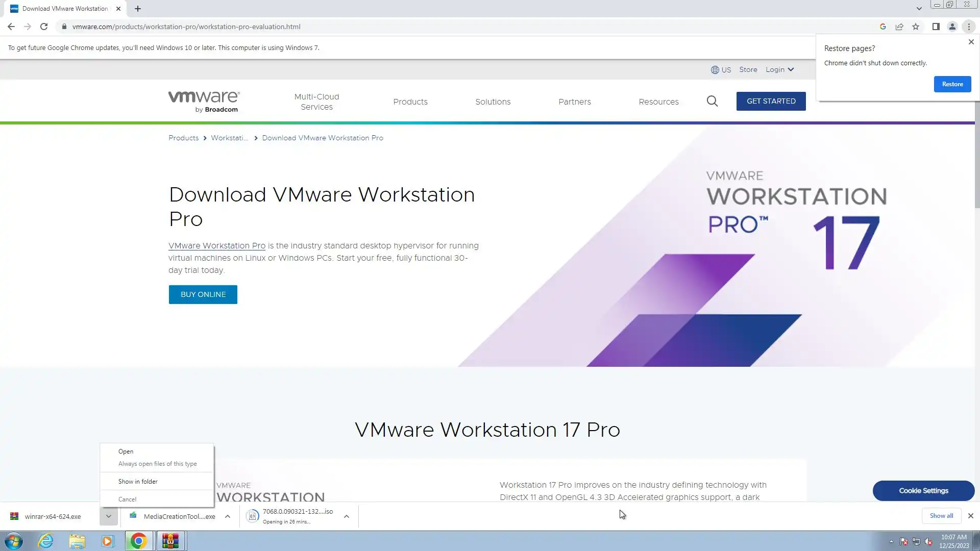Open the VMware Workstation Pro text link
The width and height of the screenshot is (980, 551).
pos(217,245)
